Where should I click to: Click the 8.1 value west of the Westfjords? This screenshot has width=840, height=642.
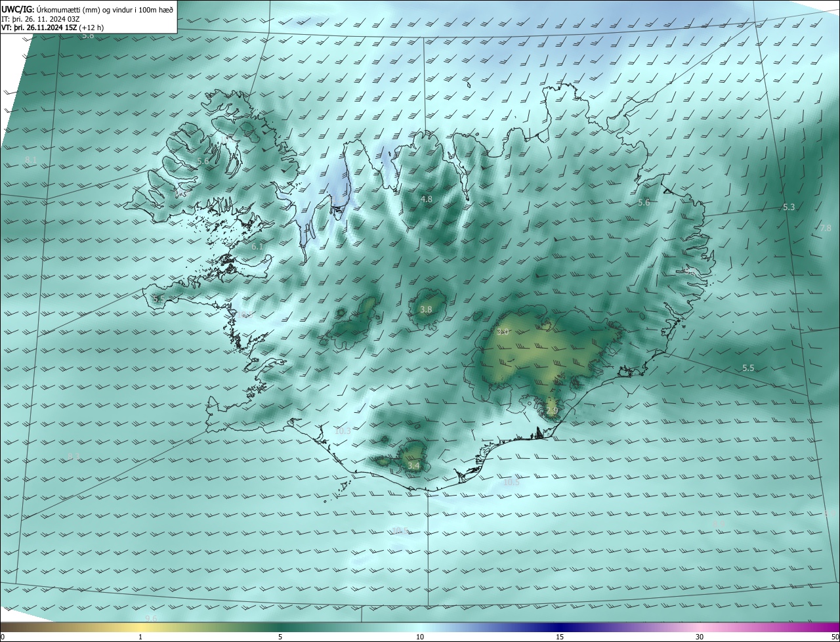click(31, 160)
